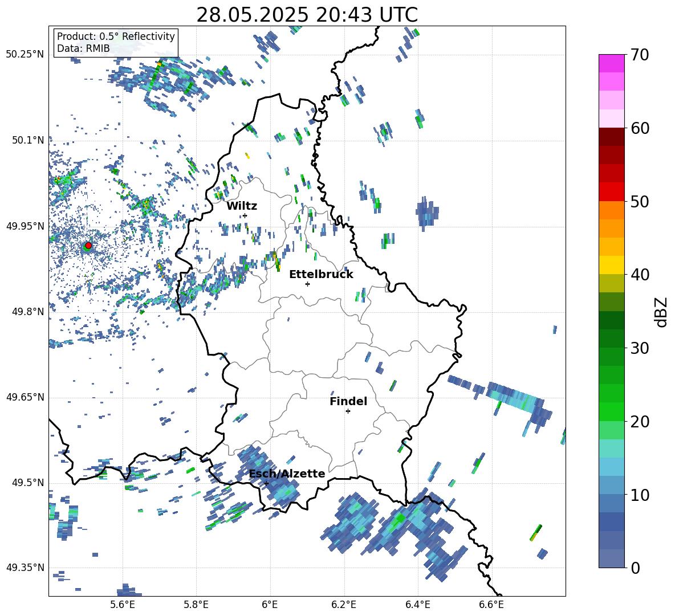This screenshot has height=616, width=675.
Task: Click the 49.95°N latitude label
Action: tap(25, 226)
